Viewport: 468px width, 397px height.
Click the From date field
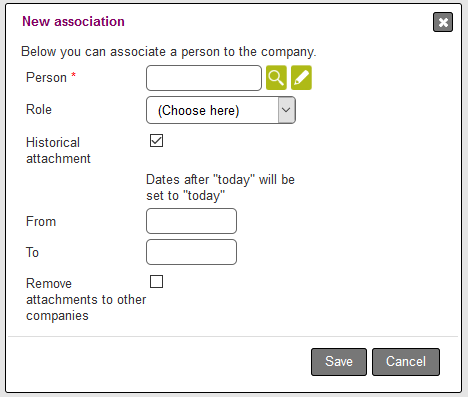pyautogui.click(x=191, y=221)
